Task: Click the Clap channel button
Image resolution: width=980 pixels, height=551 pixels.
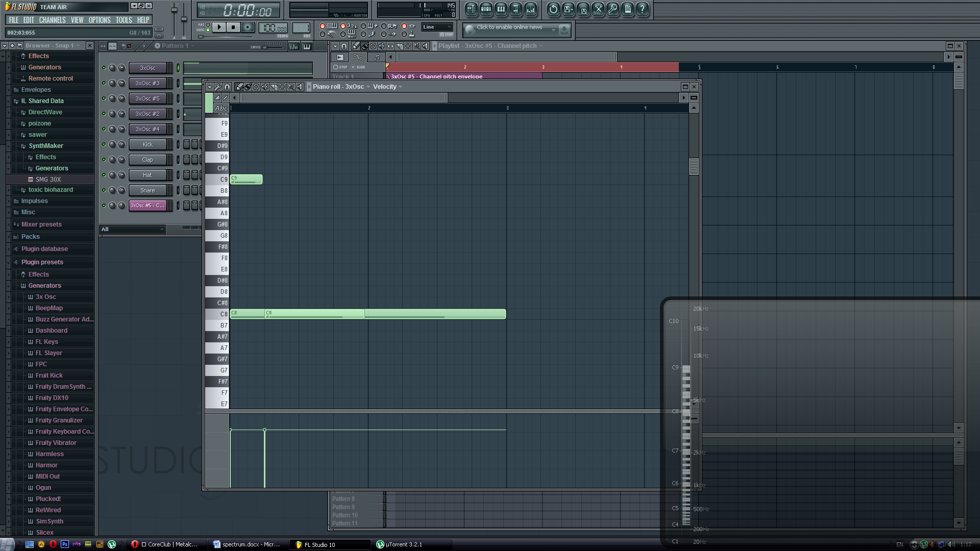Action: [x=148, y=160]
